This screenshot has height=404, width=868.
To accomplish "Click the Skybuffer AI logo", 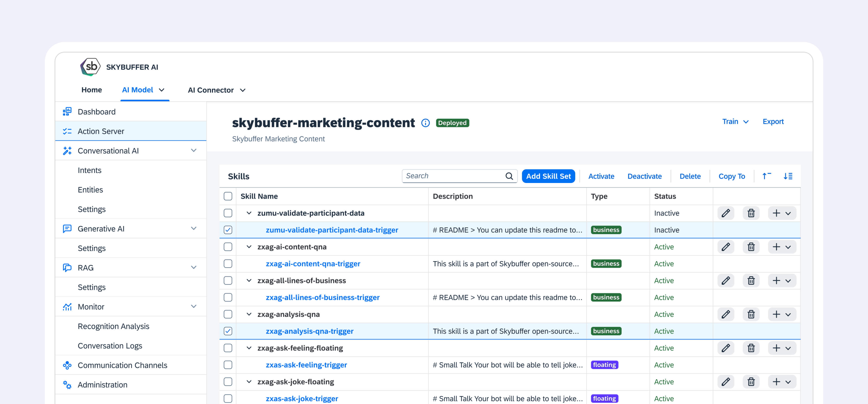I will click(90, 67).
